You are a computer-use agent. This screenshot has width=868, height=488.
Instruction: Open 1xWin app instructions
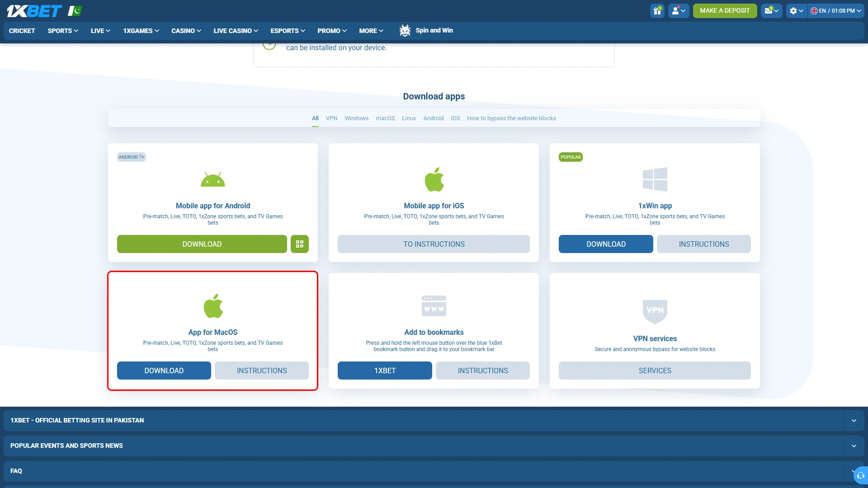point(704,244)
